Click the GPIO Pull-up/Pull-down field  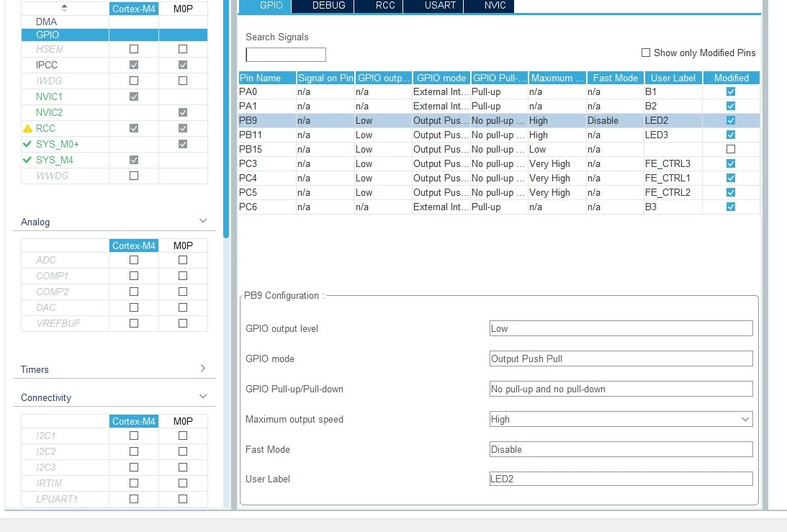[621, 389]
